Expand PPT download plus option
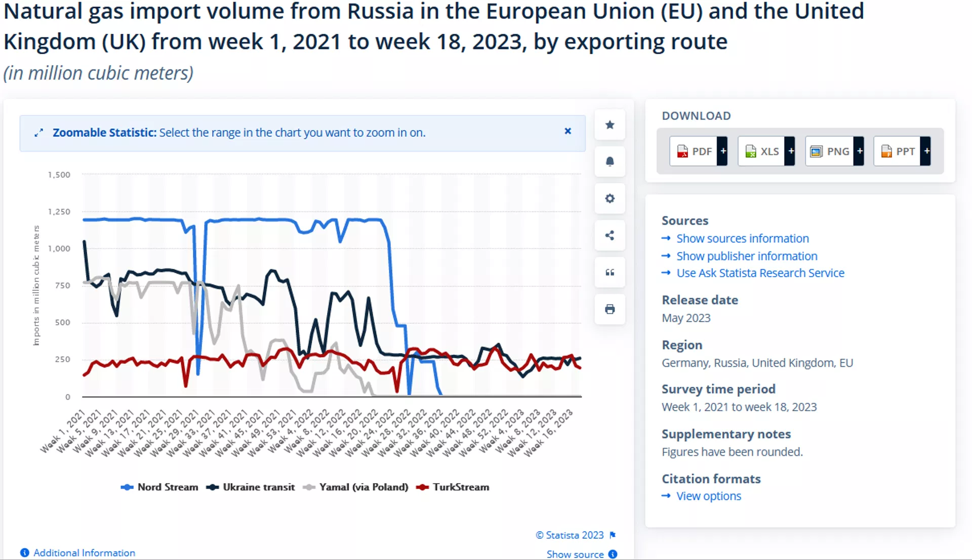Screen dimensions: 972x560 (926, 151)
